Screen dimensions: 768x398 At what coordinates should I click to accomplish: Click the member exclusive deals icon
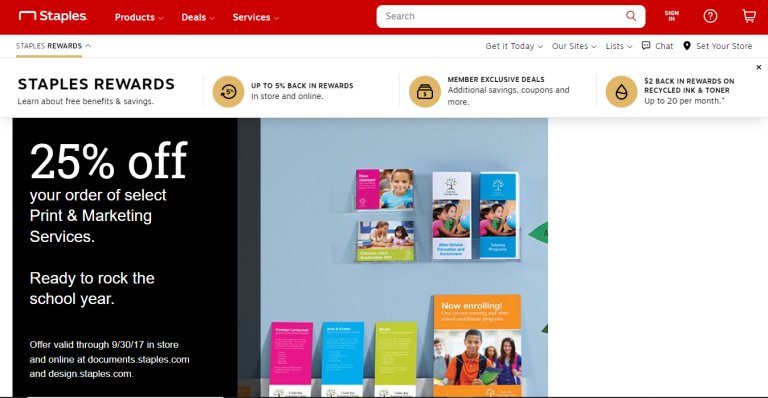coord(425,92)
